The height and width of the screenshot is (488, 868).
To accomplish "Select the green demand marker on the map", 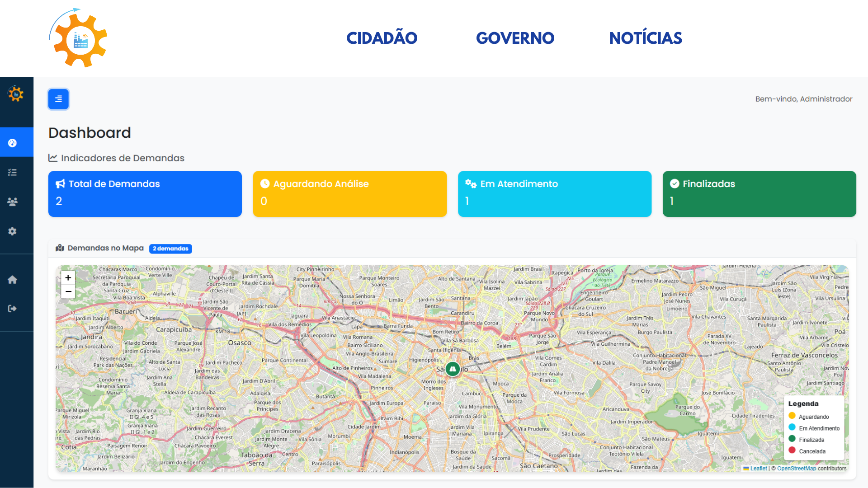I will point(453,369).
